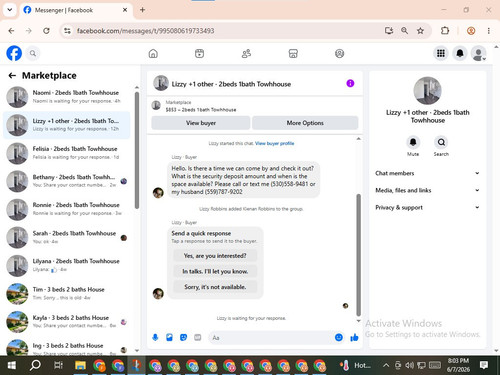Open conversation information purple icon
This screenshot has height=375, width=500.
(x=350, y=83)
